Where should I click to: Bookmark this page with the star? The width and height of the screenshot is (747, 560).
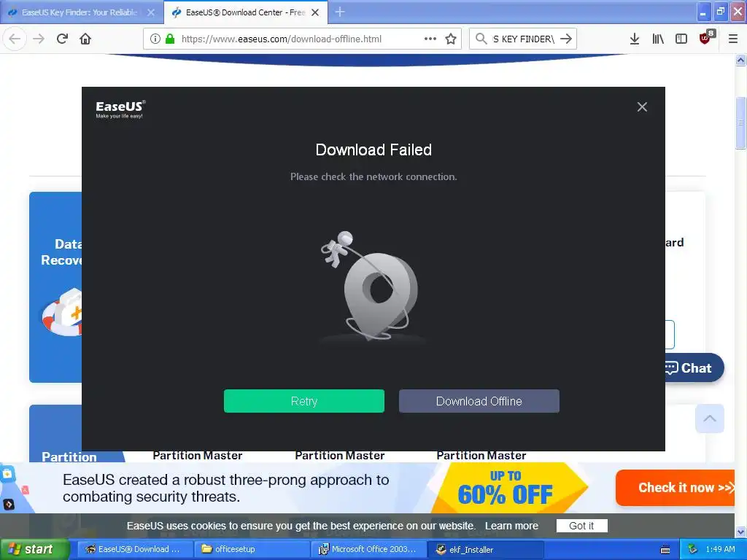pyautogui.click(x=451, y=39)
